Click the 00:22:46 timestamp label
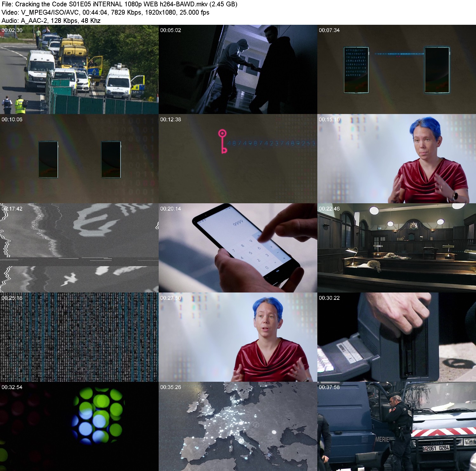476x471 pixels. pyautogui.click(x=329, y=209)
